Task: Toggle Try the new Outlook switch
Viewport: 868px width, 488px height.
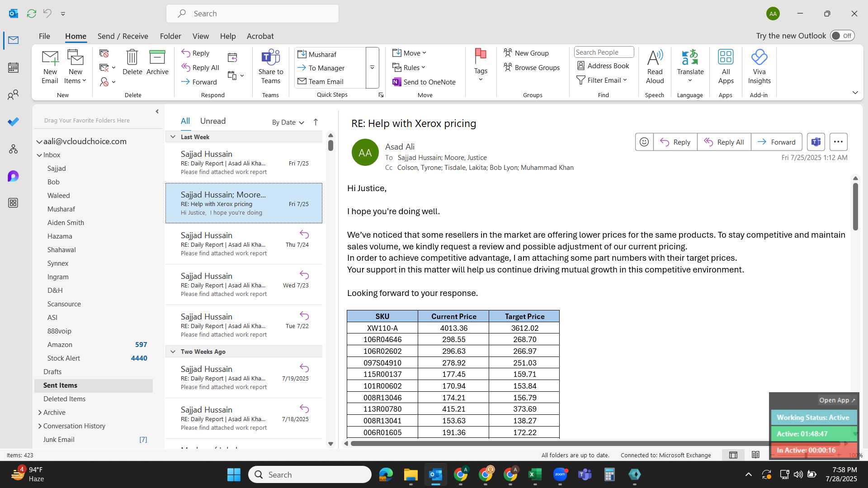Action: click(x=842, y=36)
